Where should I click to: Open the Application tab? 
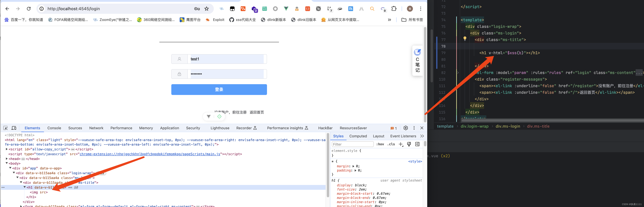pos(170,128)
